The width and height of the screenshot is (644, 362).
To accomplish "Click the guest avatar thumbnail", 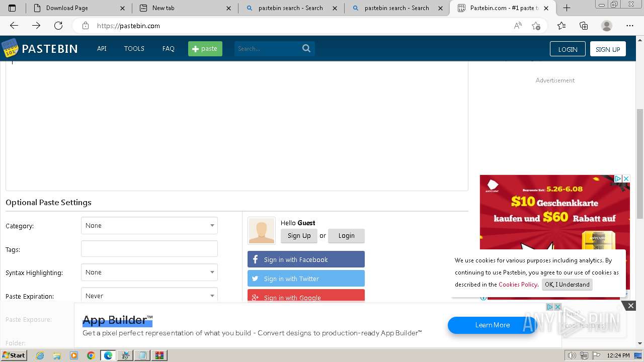I will pyautogui.click(x=262, y=231).
